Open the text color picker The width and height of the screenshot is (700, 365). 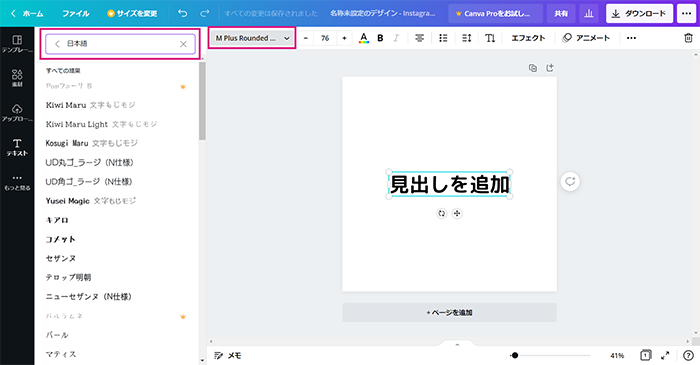pos(364,38)
